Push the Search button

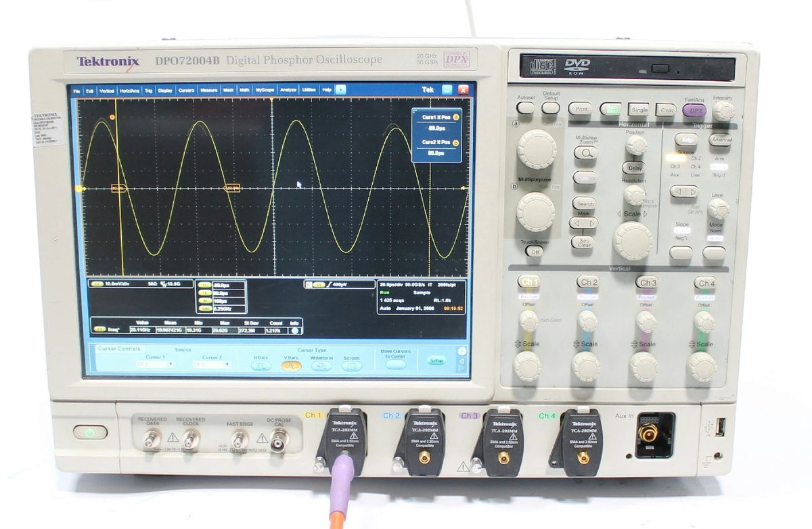[584, 203]
